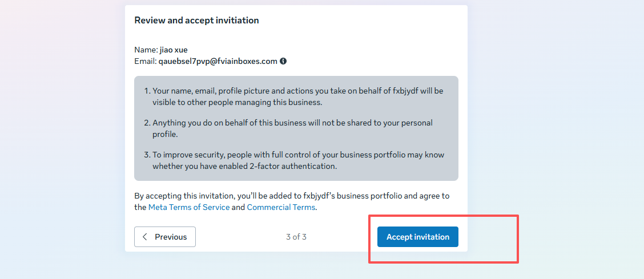
Task: Click the 'Review and accept invitiation' heading
Action: tap(196, 20)
